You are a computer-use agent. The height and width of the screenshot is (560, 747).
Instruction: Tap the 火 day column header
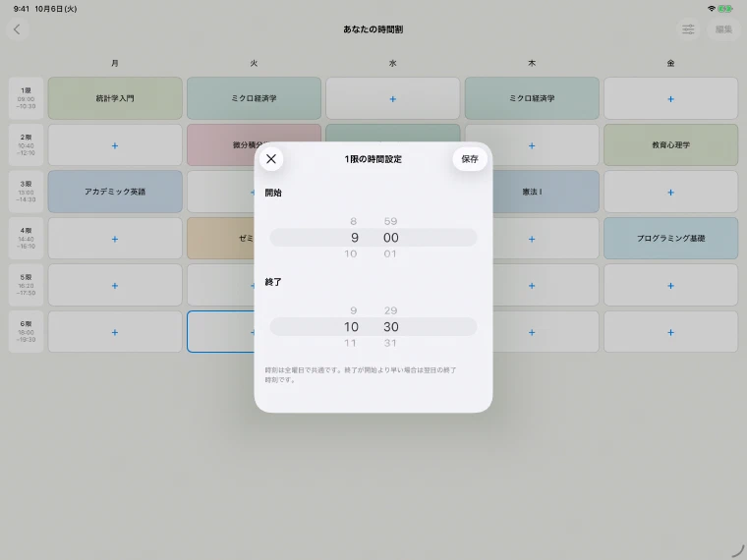254,63
